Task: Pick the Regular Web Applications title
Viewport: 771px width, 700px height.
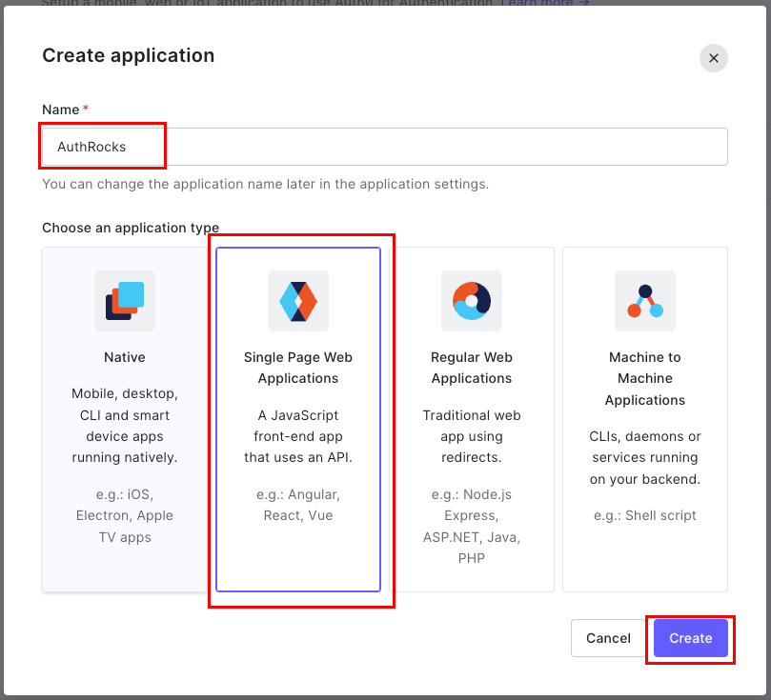Action: [x=472, y=368]
